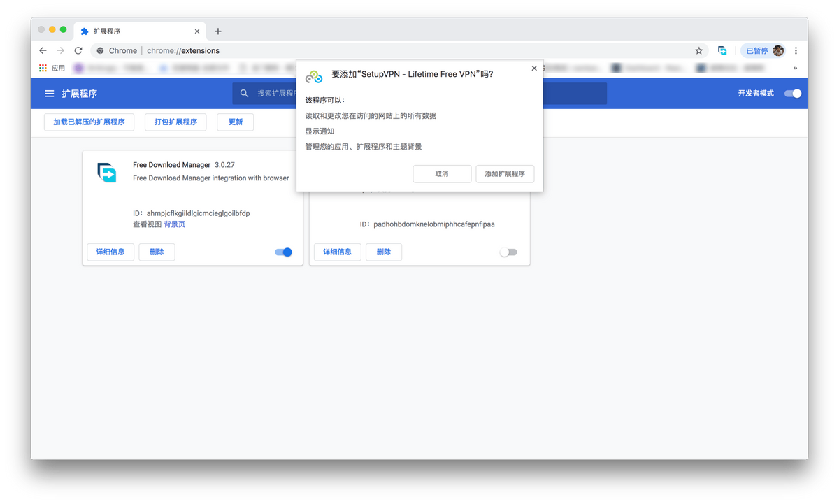Image resolution: width=839 pixels, height=504 pixels.
Task: Open the 背景页 link
Action: pyautogui.click(x=175, y=224)
